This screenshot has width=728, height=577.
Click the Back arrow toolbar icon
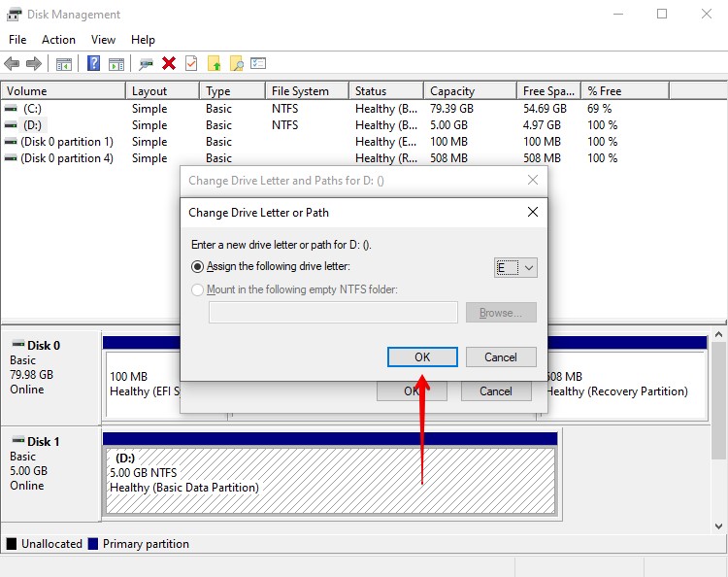pos(12,64)
